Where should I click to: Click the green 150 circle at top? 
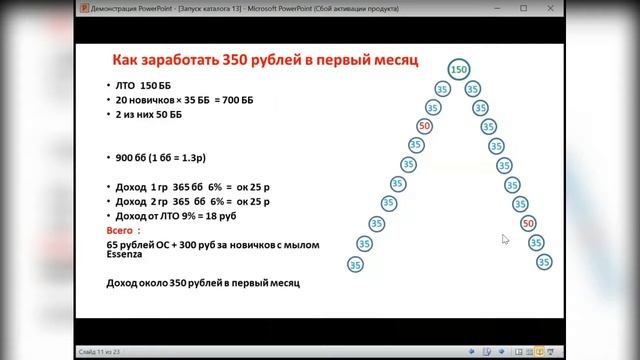(459, 69)
